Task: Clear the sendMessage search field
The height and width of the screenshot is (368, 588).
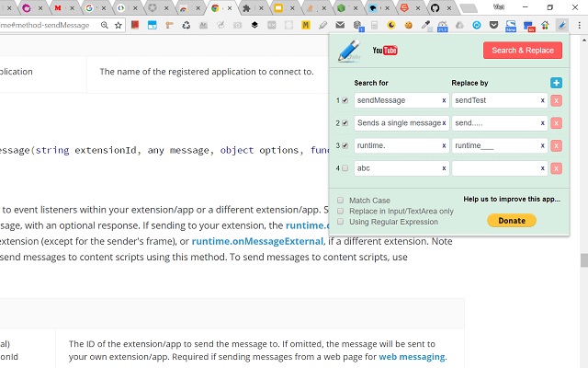Action: [x=444, y=100]
